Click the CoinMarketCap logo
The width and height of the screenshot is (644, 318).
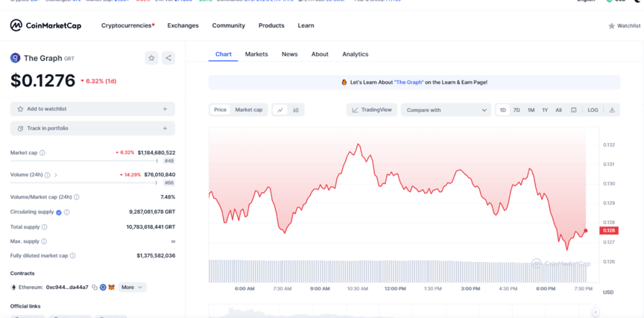(48, 25)
